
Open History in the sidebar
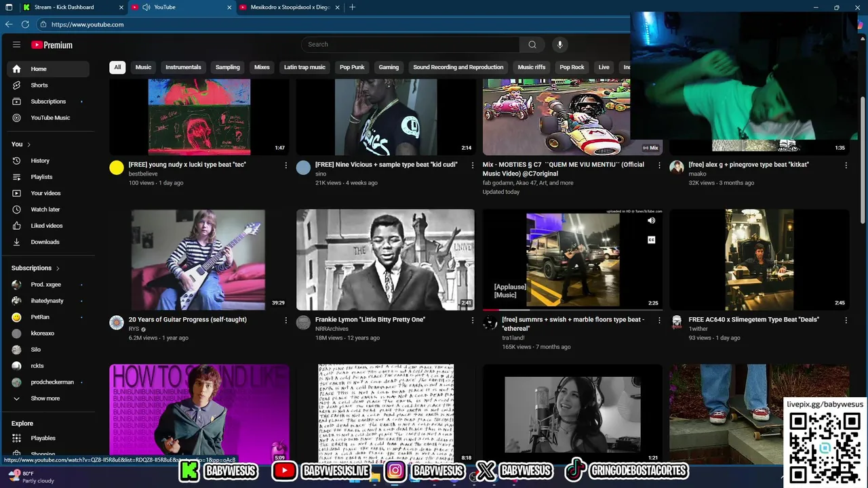coord(48,161)
